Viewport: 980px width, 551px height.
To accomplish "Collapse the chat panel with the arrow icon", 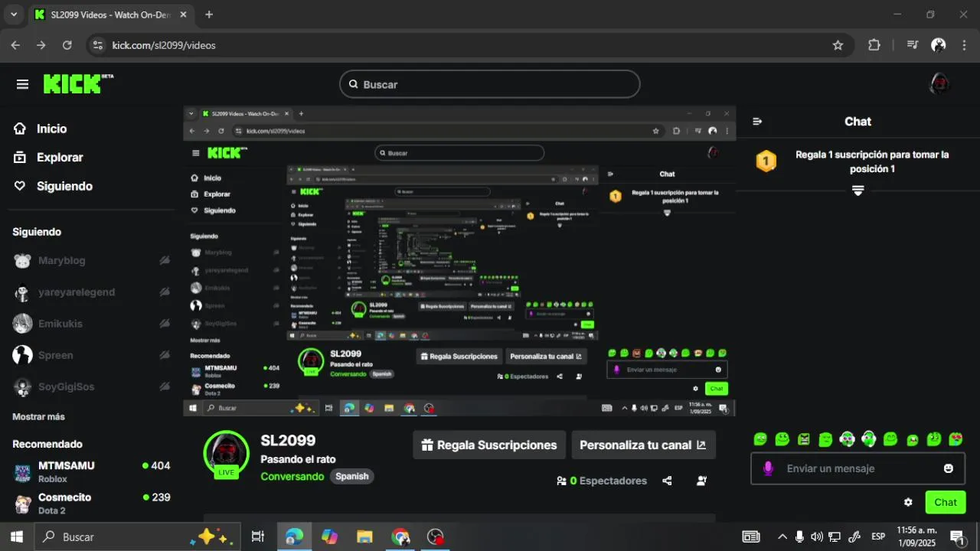I will 757,121.
